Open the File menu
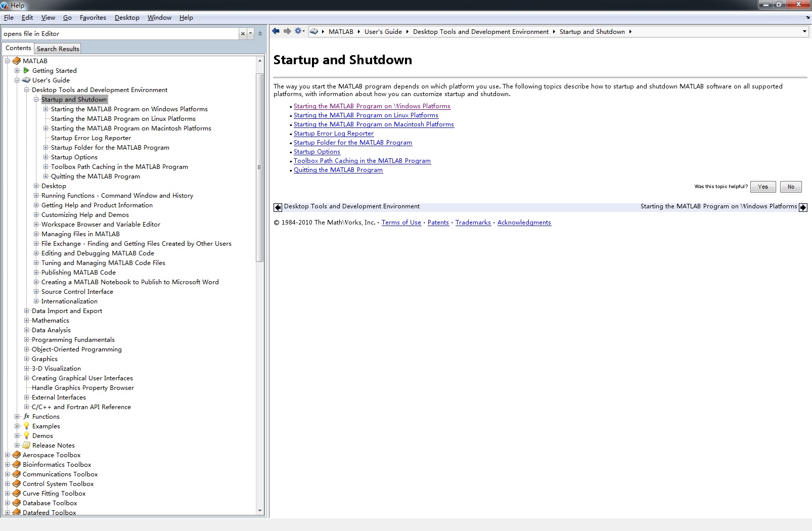Image resolution: width=812 pixels, height=531 pixels. 9,17
